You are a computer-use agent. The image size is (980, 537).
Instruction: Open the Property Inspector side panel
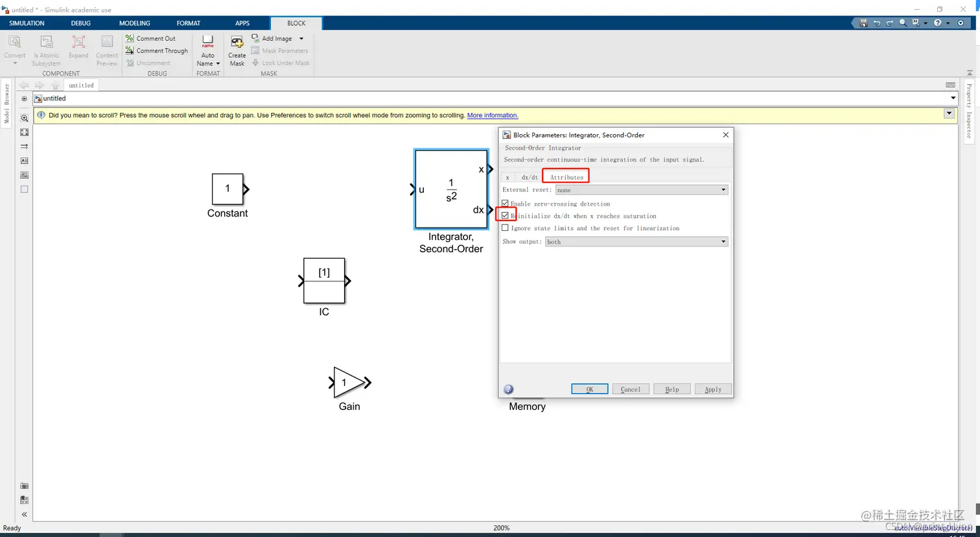point(970,112)
